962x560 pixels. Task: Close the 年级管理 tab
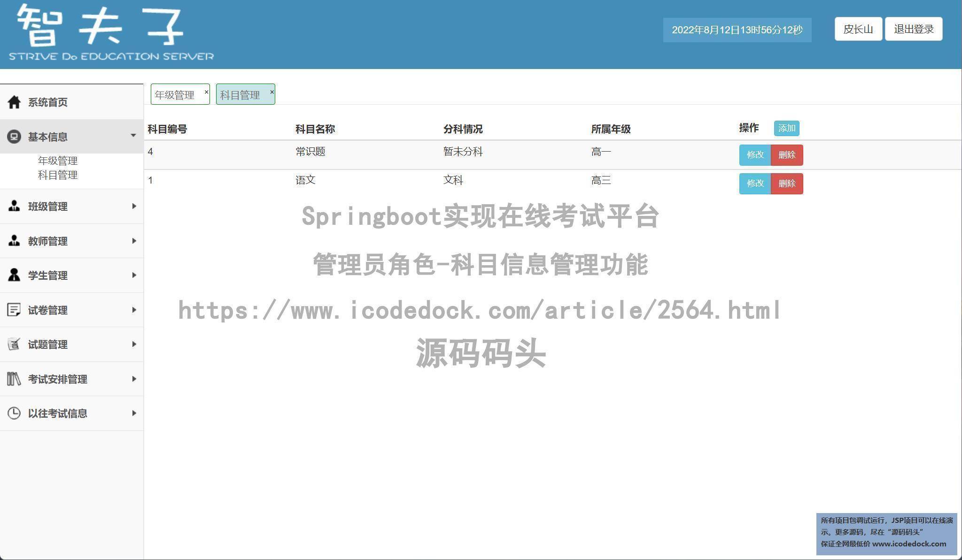click(x=206, y=92)
